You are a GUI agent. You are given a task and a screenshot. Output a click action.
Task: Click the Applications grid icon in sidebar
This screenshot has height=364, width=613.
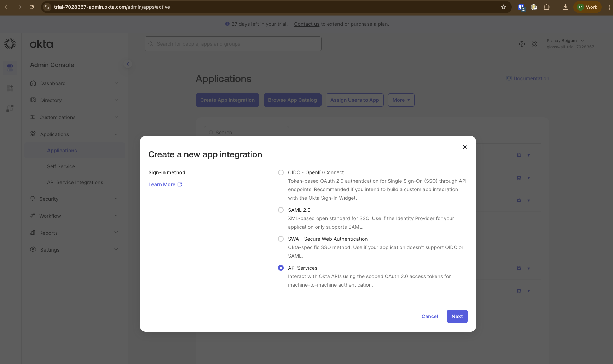coord(33,134)
